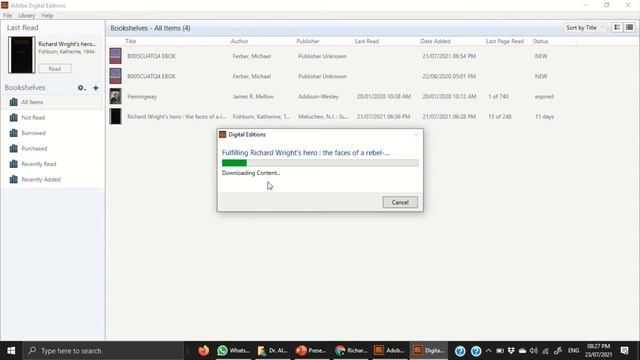Click author James R. Mellow cell
Screen dimensions: 640x360
click(x=253, y=97)
